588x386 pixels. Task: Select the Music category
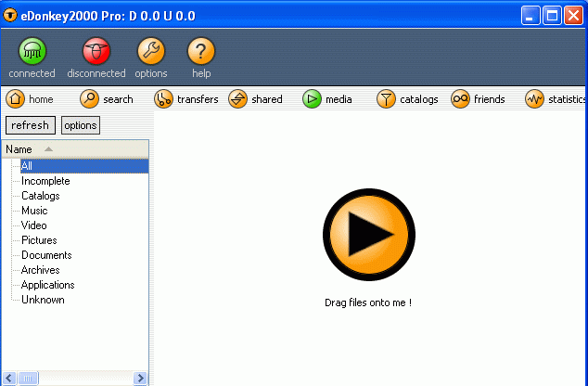[x=34, y=211]
